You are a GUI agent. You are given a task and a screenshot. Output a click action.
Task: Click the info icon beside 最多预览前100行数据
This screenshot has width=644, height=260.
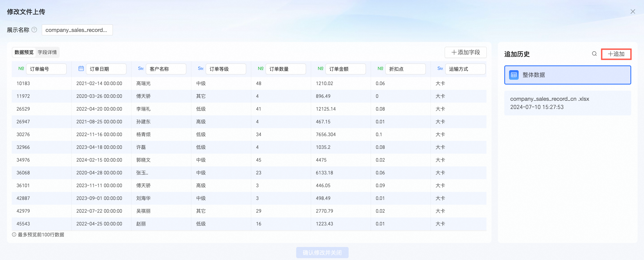point(14,234)
